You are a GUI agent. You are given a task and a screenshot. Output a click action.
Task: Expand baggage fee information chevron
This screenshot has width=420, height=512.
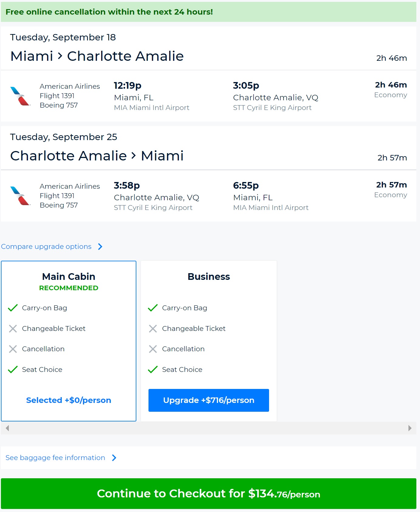tap(114, 458)
